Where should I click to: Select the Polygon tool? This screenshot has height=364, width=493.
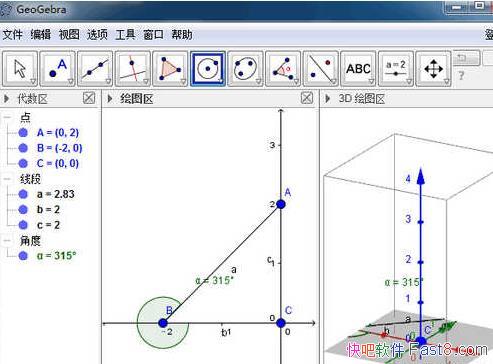coord(170,69)
